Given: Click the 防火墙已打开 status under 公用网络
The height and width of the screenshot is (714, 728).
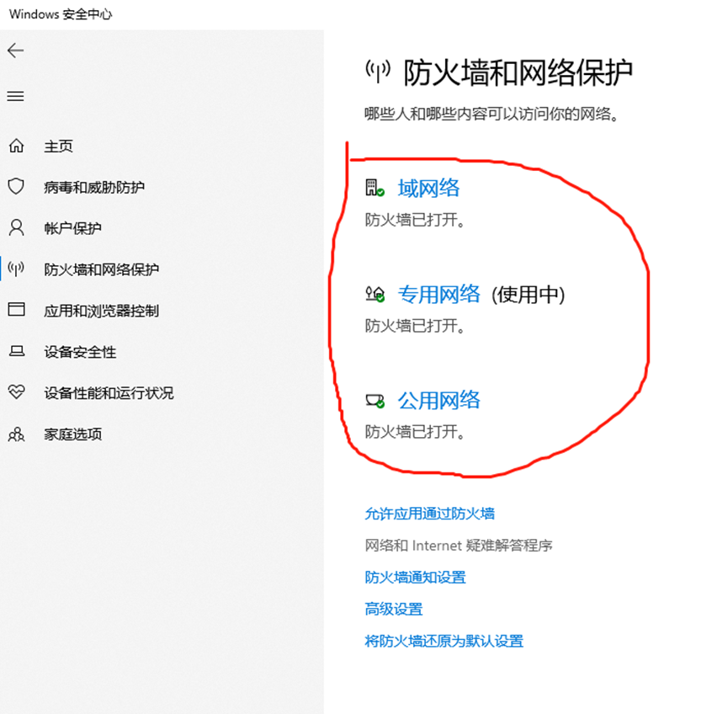Looking at the screenshot, I should pyautogui.click(x=415, y=432).
